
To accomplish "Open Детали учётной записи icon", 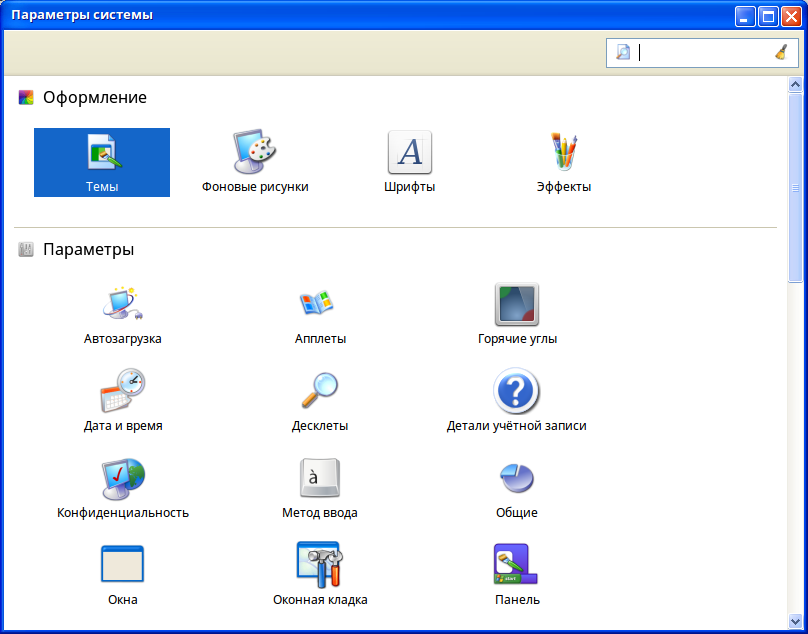I will (x=517, y=402).
